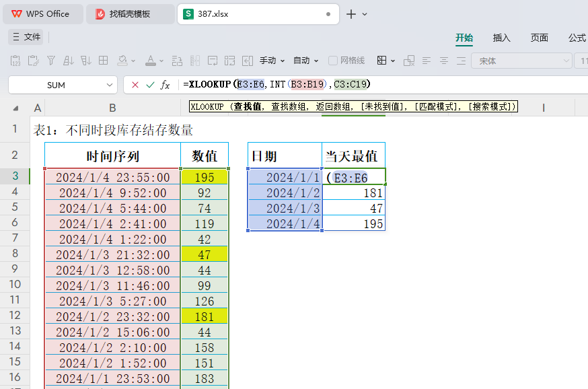The image size is (588, 389).
Task: Toggle the 网格线 gridlines checkbox
Action: pyautogui.click(x=332, y=61)
